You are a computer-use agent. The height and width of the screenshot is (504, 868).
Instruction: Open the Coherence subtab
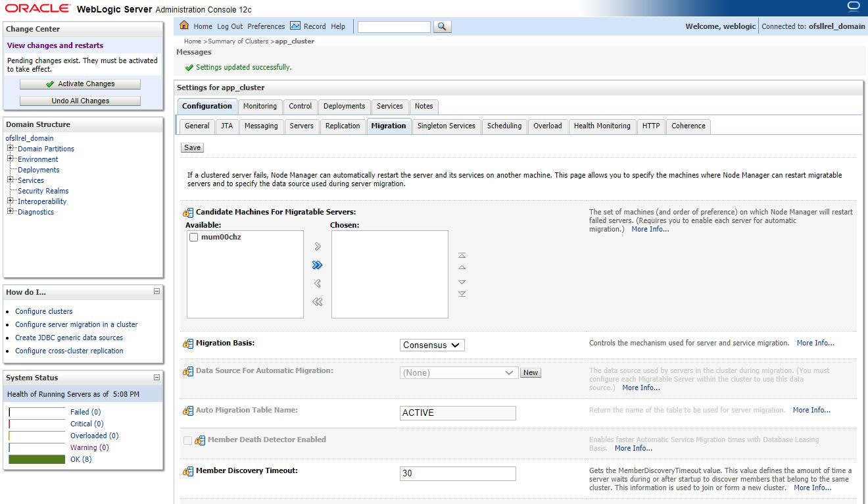click(x=688, y=126)
